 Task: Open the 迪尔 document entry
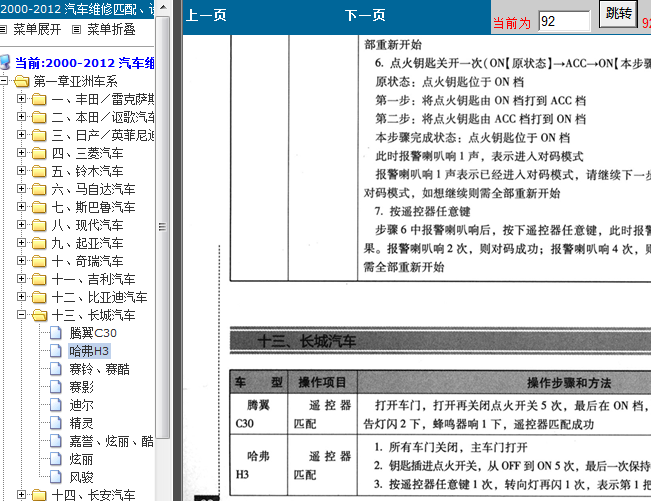coord(81,405)
